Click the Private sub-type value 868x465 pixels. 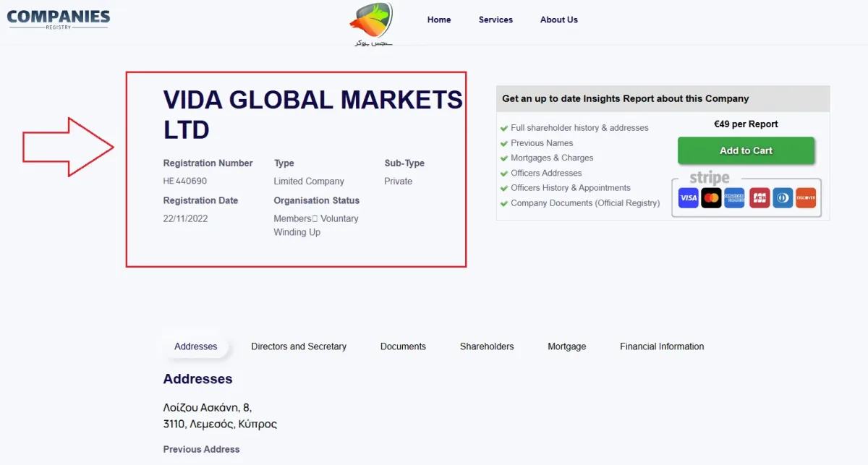click(399, 181)
